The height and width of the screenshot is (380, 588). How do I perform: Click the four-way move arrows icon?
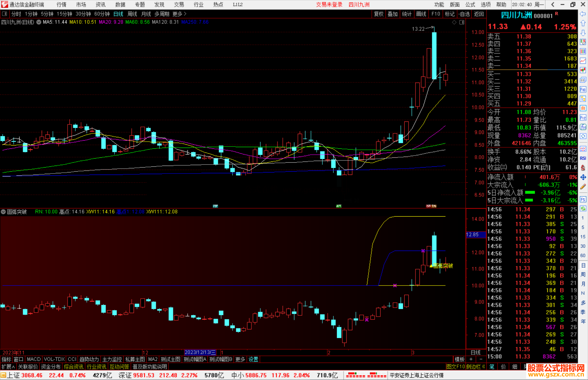583,177
